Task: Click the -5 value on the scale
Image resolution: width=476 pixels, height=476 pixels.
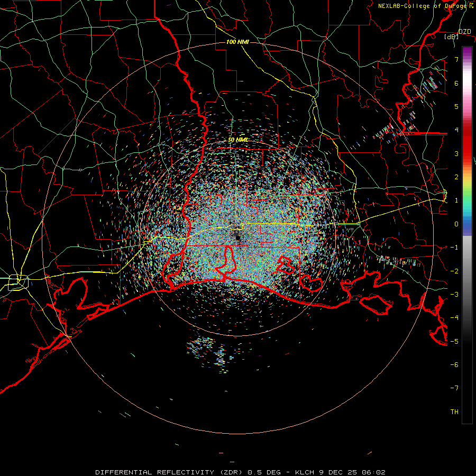Action: 454,342
